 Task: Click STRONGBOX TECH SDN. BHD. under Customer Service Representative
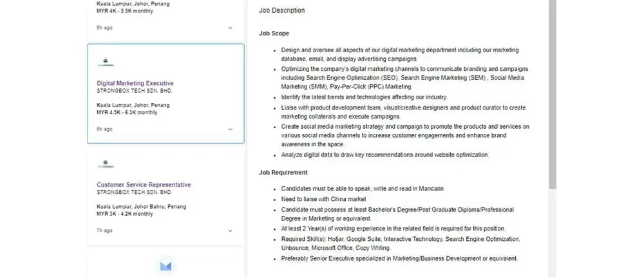click(134, 192)
